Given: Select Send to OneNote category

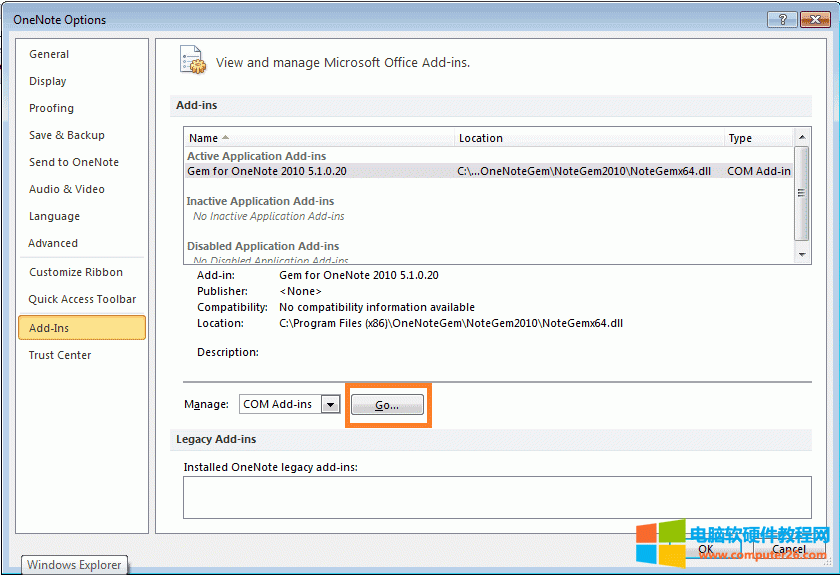Looking at the screenshot, I should [x=73, y=162].
